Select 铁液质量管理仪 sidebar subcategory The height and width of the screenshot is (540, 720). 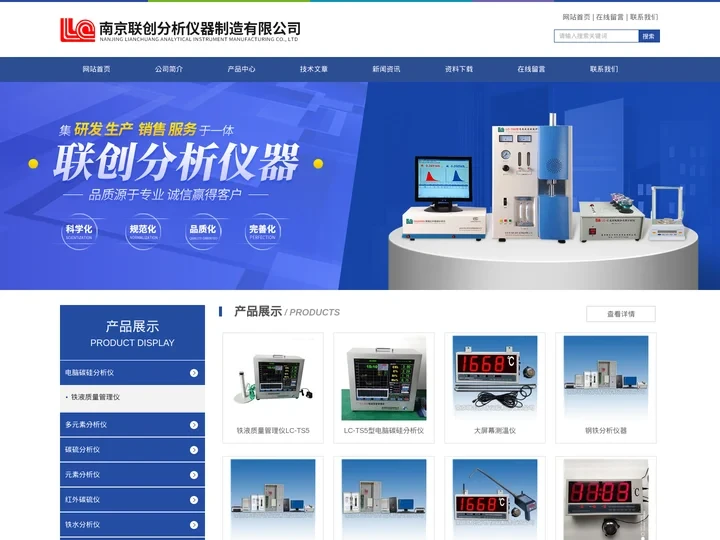tap(95, 397)
